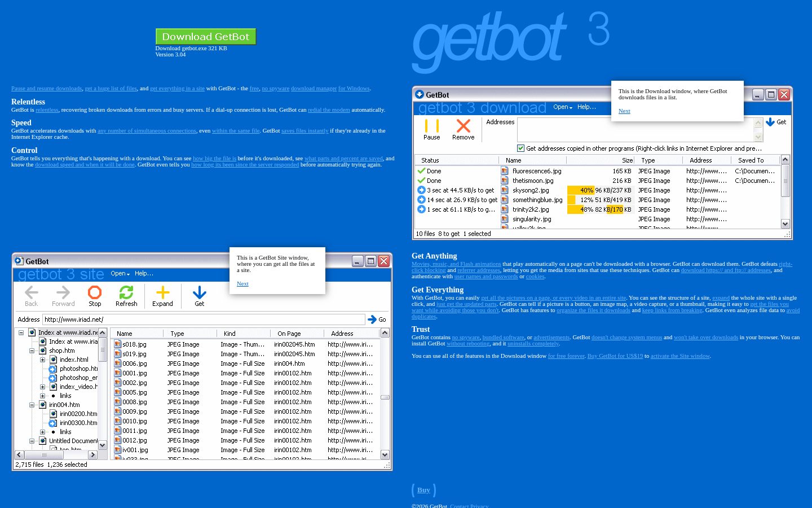The height and width of the screenshot is (508, 812).
Task: Click the image icon beside 0006.jpg
Action: pyautogui.click(x=118, y=364)
